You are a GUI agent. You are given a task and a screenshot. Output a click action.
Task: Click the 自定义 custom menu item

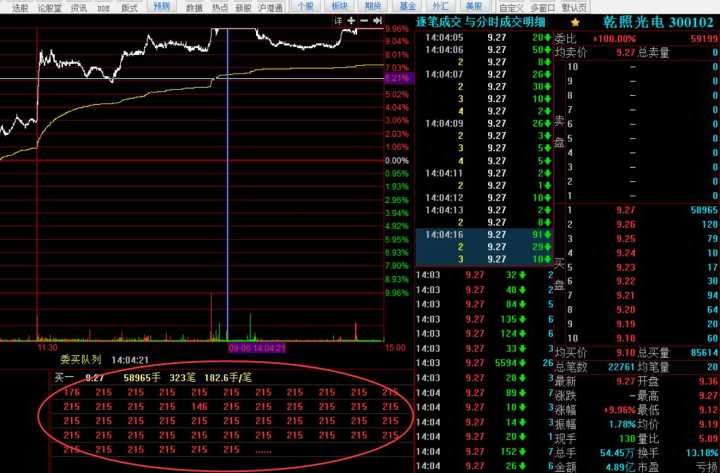[x=512, y=6]
